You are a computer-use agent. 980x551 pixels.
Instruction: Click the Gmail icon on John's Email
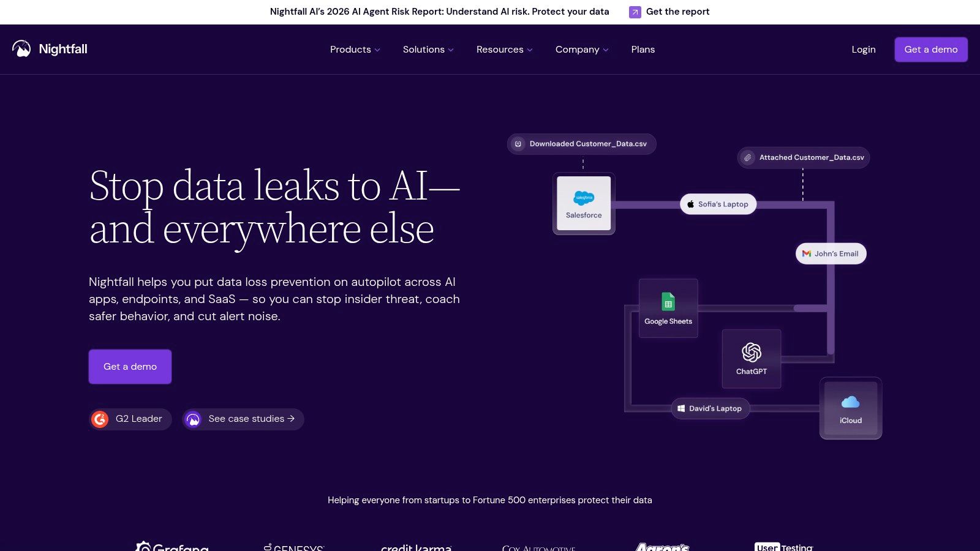(807, 253)
